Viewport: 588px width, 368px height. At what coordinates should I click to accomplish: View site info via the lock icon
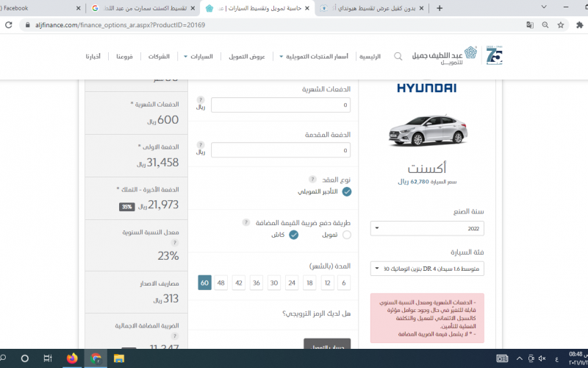[27, 25]
